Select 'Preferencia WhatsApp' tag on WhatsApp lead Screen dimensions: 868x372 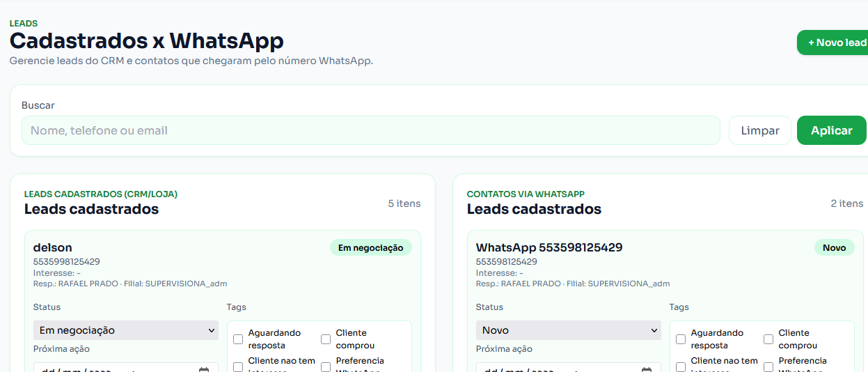click(768, 366)
